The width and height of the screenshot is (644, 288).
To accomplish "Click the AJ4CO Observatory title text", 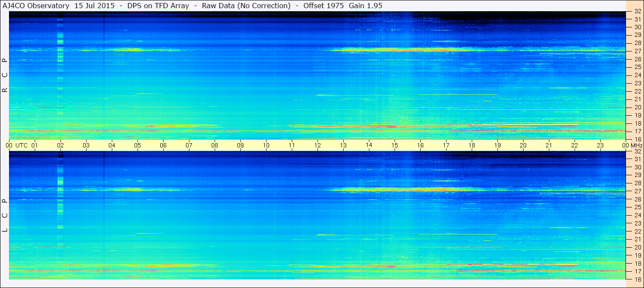I will (36, 6).
